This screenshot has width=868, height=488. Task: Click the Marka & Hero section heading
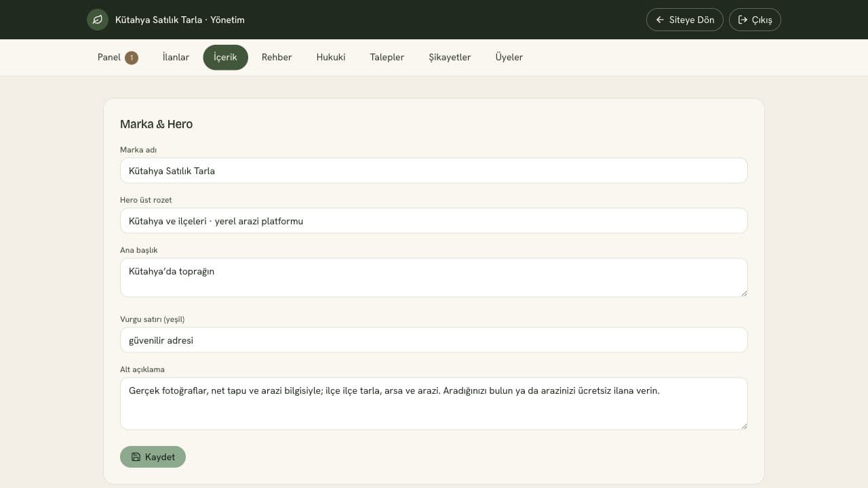pos(156,124)
